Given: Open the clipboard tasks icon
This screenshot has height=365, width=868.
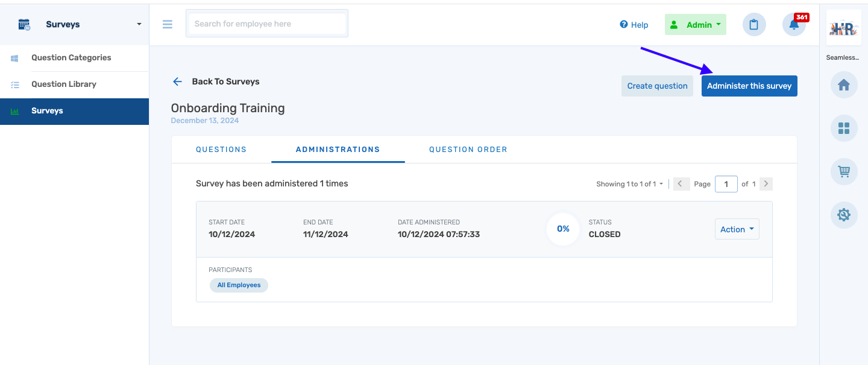Looking at the screenshot, I should [753, 25].
